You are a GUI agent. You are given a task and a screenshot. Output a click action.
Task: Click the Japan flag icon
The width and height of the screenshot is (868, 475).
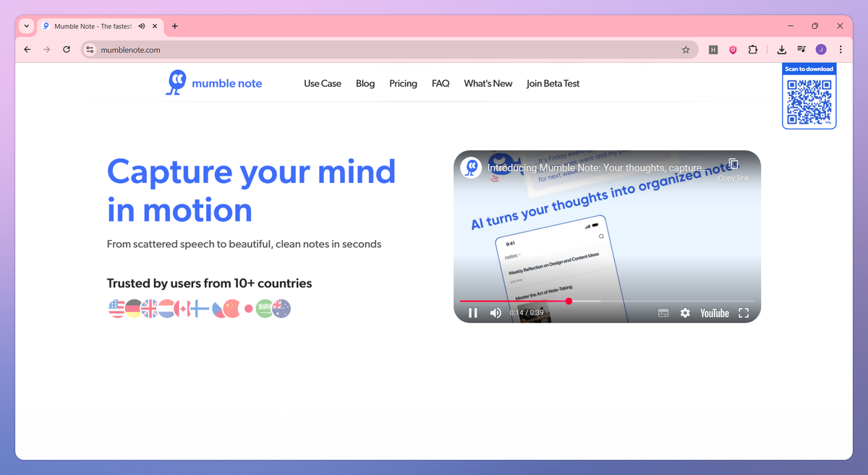click(248, 309)
